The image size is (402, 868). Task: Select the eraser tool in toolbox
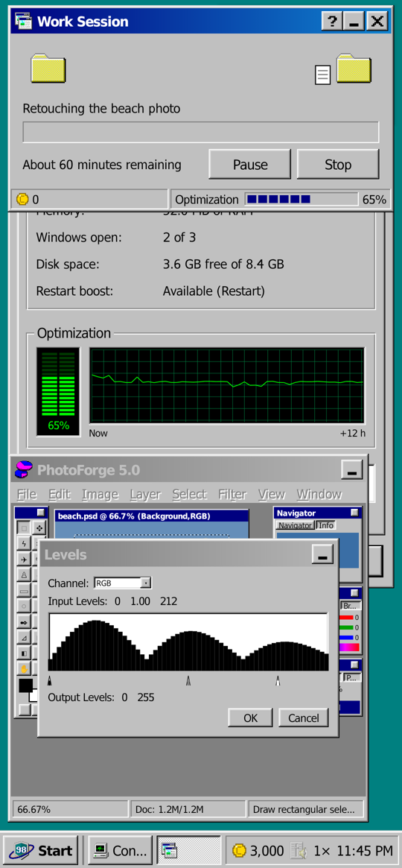click(x=24, y=592)
